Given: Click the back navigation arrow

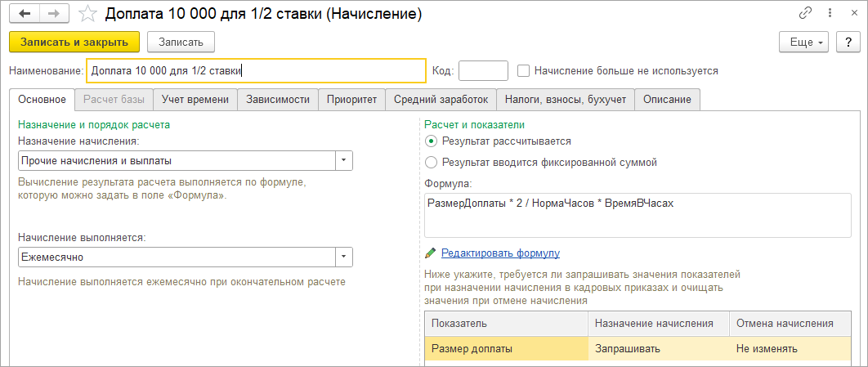Looking at the screenshot, I should (x=25, y=14).
